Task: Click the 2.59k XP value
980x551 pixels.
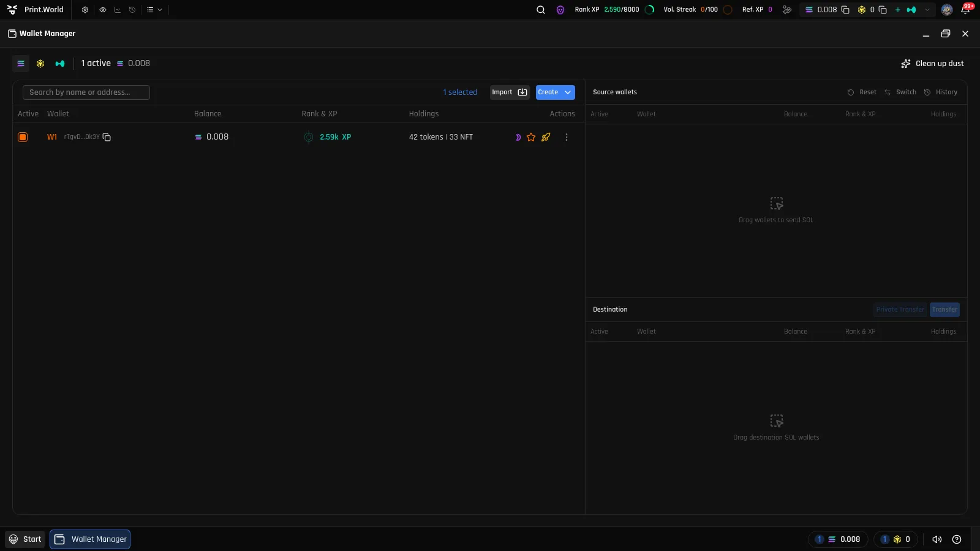Action: coord(336,137)
